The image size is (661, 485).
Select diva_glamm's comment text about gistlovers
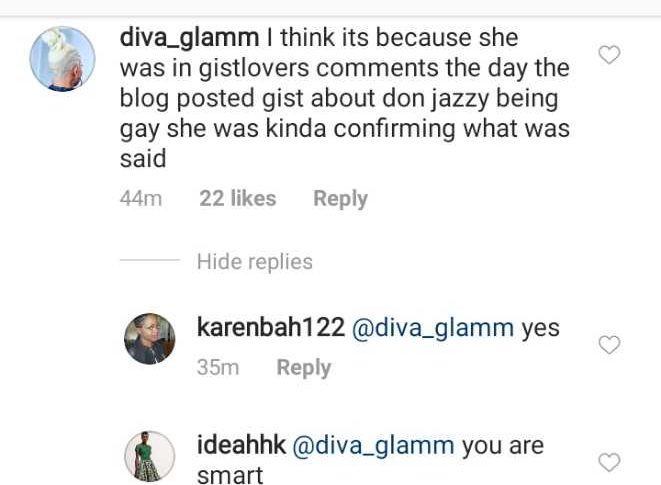pyautogui.click(x=345, y=98)
